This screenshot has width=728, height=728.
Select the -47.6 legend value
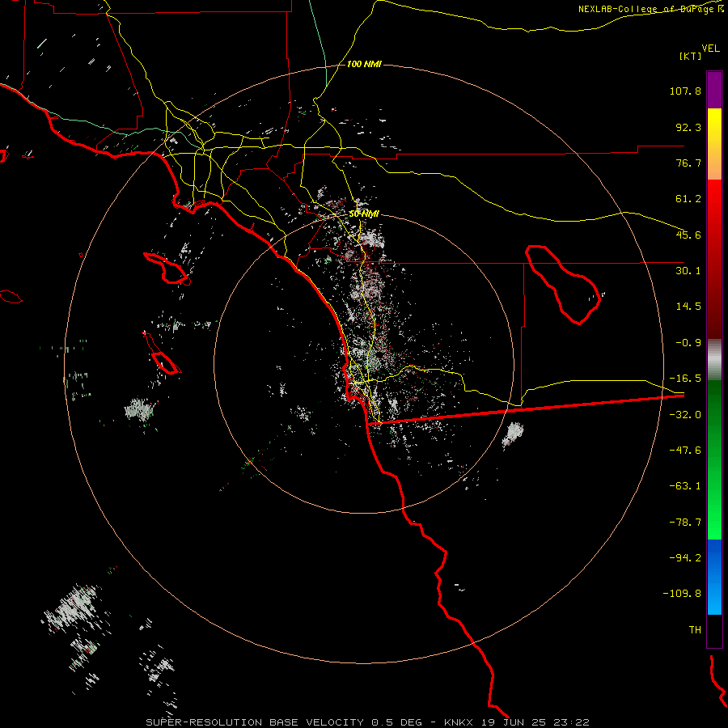[685, 451]
